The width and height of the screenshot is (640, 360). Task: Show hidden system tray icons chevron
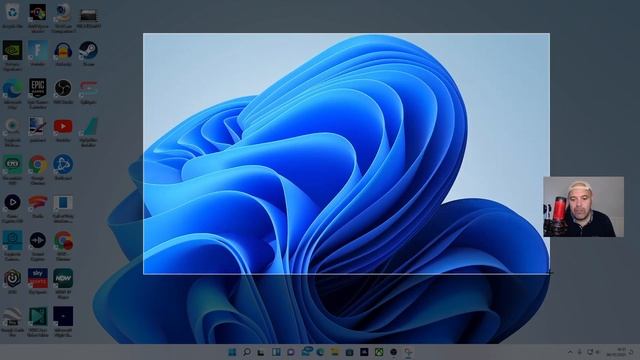tap(570, 352)
